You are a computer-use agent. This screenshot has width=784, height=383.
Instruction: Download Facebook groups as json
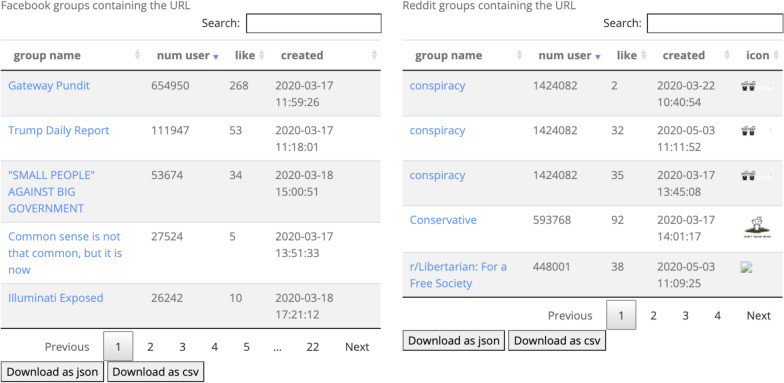point(52,372)
